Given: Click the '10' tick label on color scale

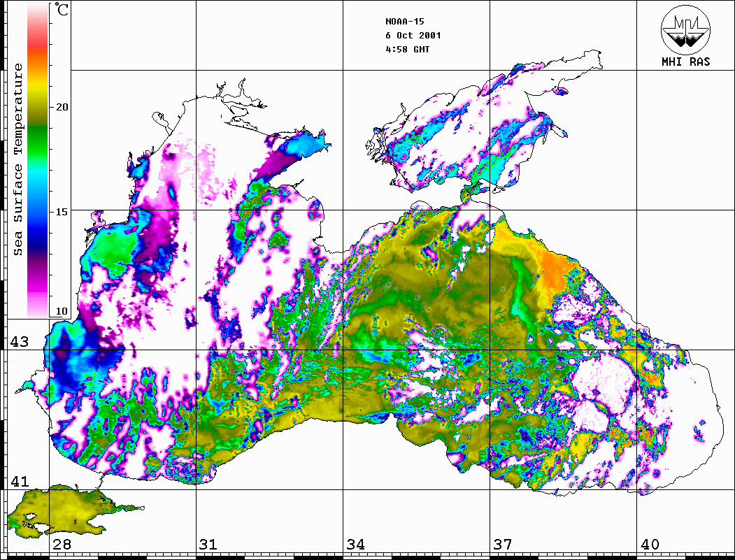Looking at the screenshot, I should pos(62,312).
